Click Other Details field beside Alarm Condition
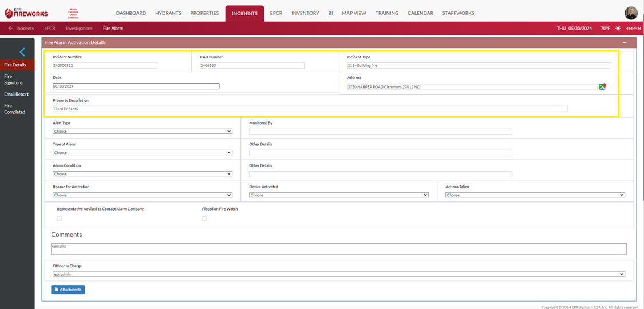 381,174
